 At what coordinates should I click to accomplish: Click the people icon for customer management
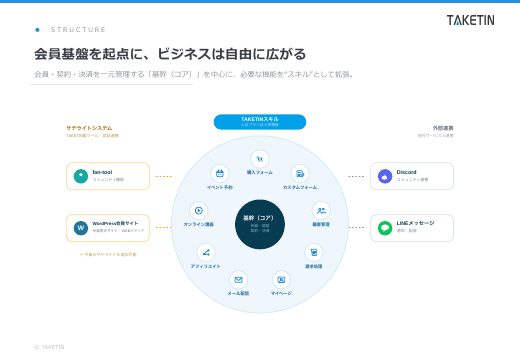point(321,210)
